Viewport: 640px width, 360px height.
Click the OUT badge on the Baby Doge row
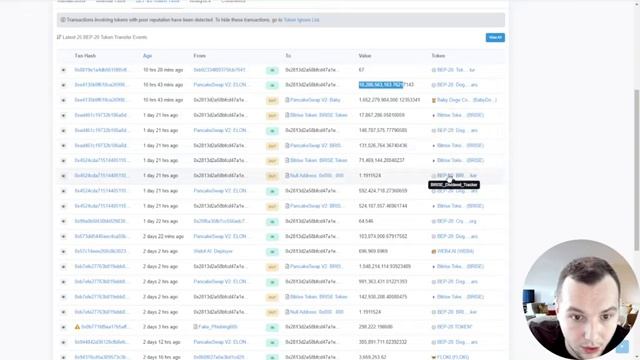[272, 100]
